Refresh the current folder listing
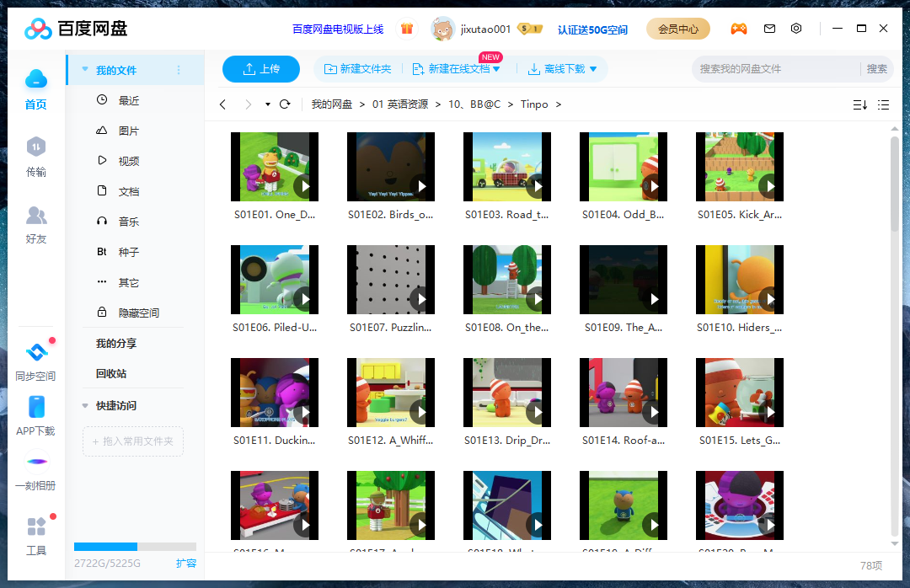Screen dimensions: 910x588 285,104
